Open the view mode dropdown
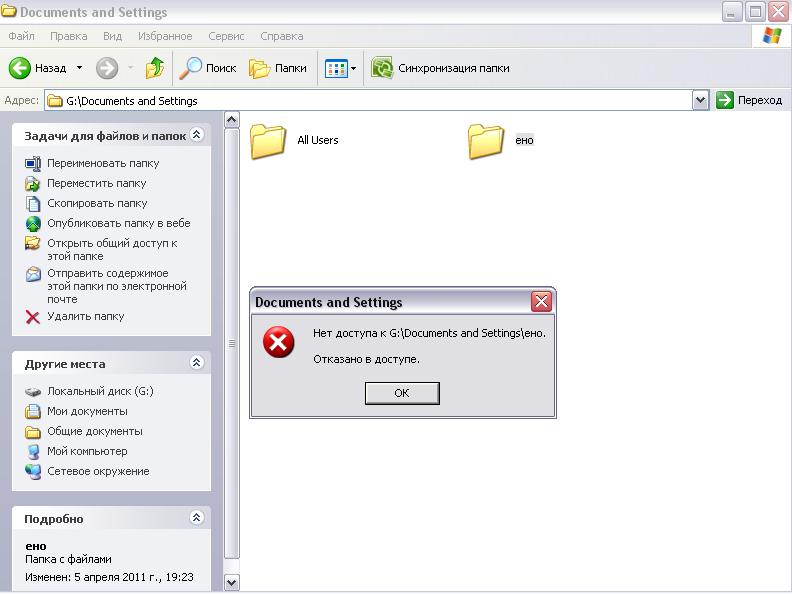Screen dimensions: 792x594 pos(353,69)
